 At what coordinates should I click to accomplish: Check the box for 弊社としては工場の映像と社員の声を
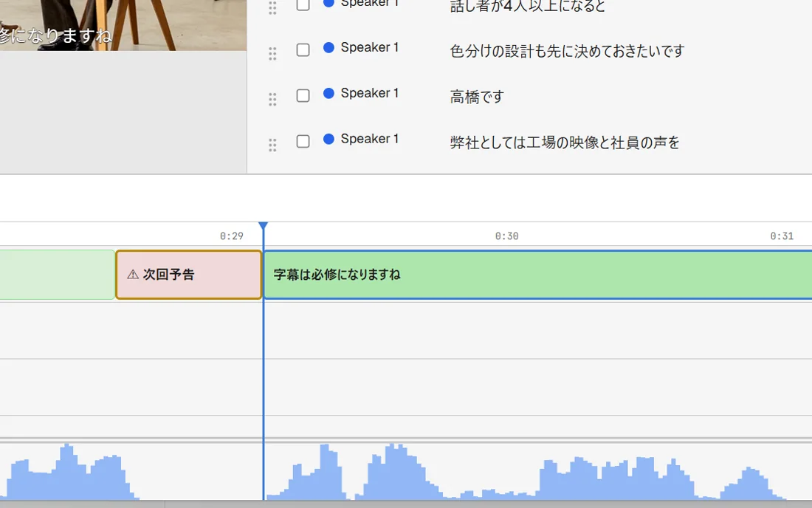303,141
